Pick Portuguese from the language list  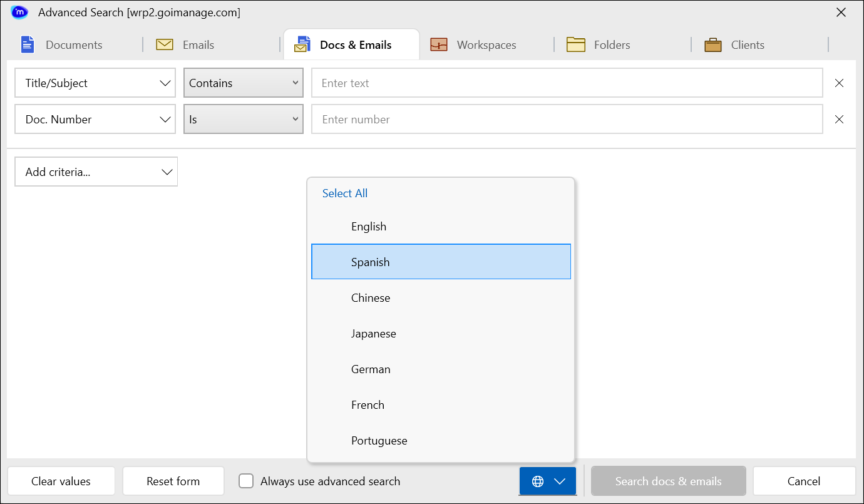tap(379, 441)
